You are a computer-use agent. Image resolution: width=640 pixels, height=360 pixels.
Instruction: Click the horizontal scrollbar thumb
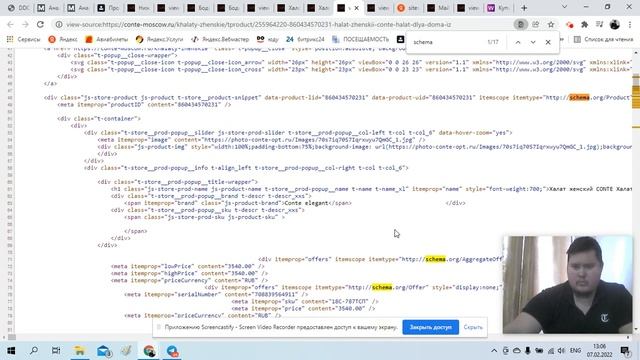pyautogui.click(x=12, y=337)
